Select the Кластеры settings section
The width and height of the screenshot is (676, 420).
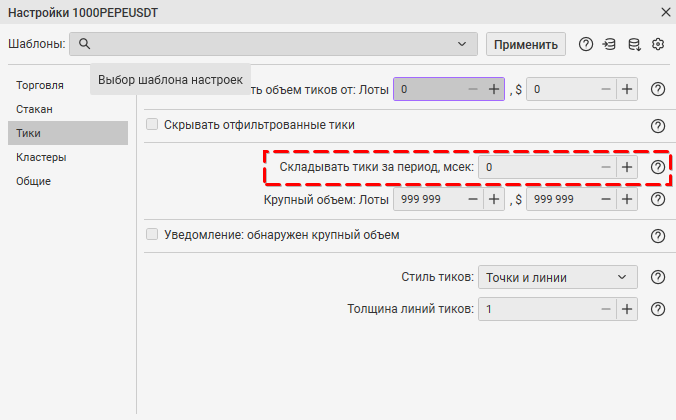pos(41,157)
